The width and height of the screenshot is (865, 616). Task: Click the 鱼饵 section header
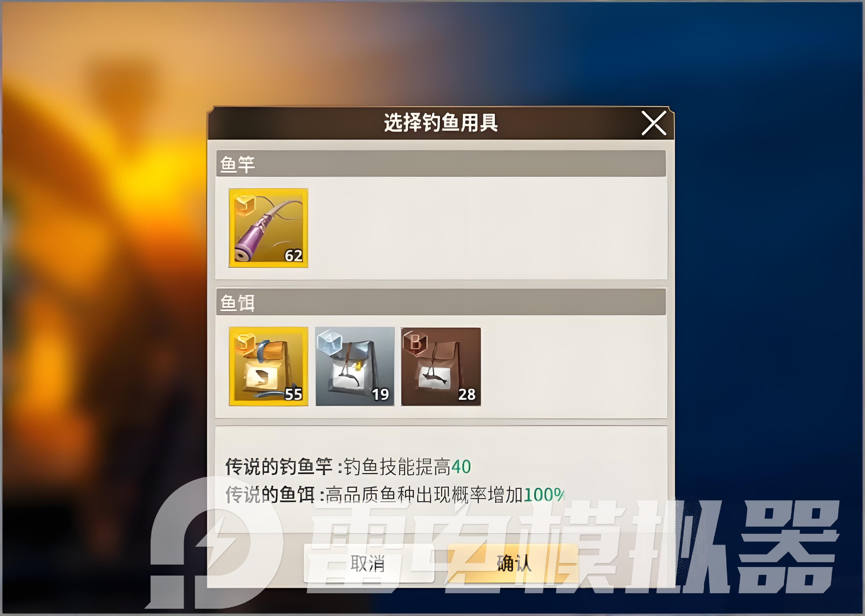(441, 302)
